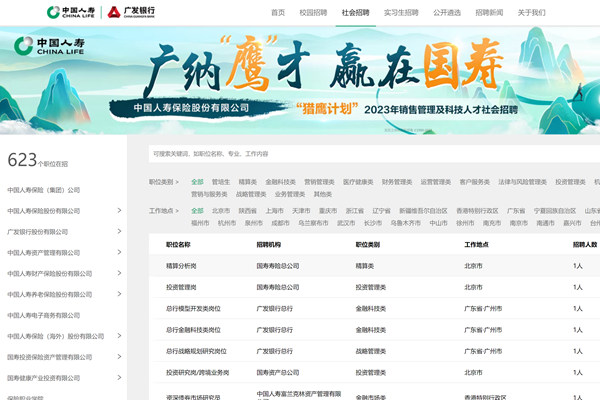Filter work location by 上海市
Image resolution: width=600 pixels, height=400 pixels.
pos(274,211)
